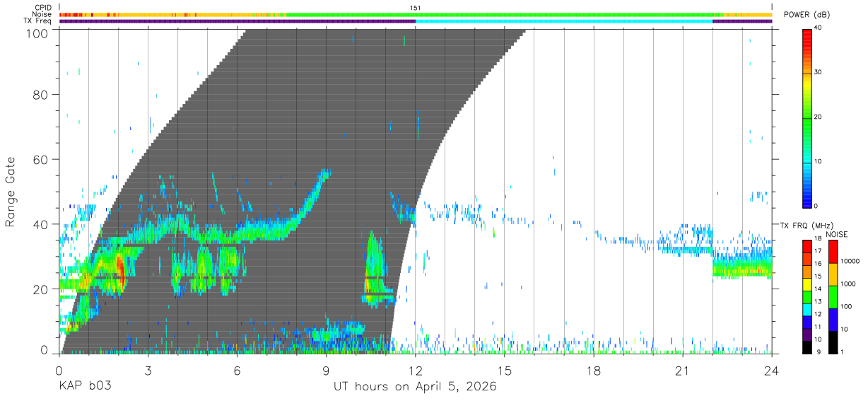Viewport: 868px width, 401px height.
Task: Click the x-axis tick label '24'
Action: 772,370
